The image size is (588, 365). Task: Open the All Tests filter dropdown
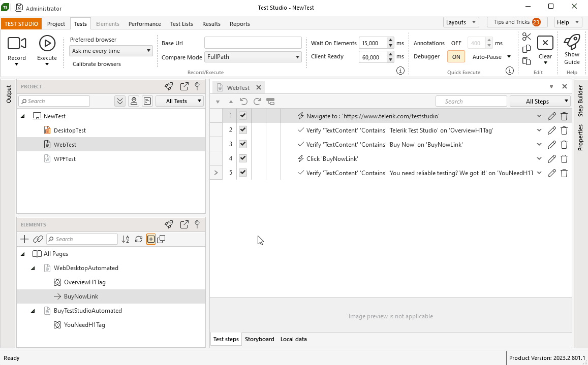click(x=179, y=101)
